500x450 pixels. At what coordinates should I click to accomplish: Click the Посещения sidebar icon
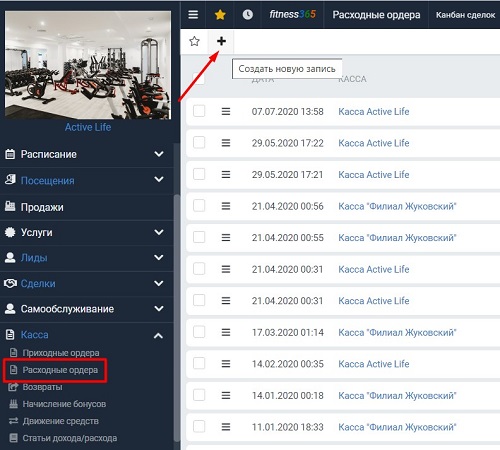point(10,180)
